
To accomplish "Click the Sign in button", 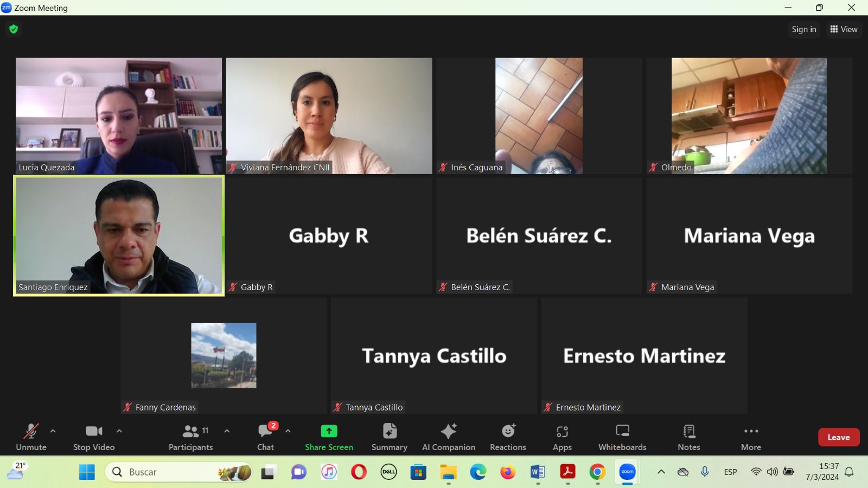I will [803, 29].
